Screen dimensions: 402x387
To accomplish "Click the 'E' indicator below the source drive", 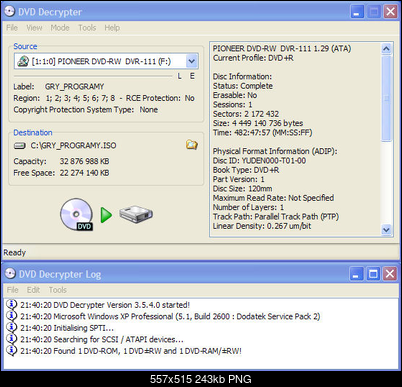I will click(x=192, y=76).
